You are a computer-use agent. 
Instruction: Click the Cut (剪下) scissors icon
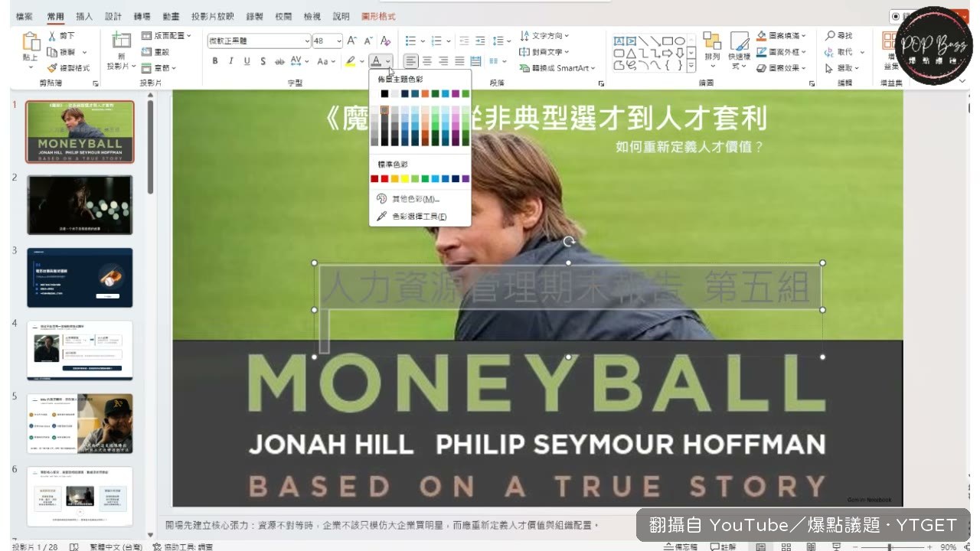pos(52,36)
